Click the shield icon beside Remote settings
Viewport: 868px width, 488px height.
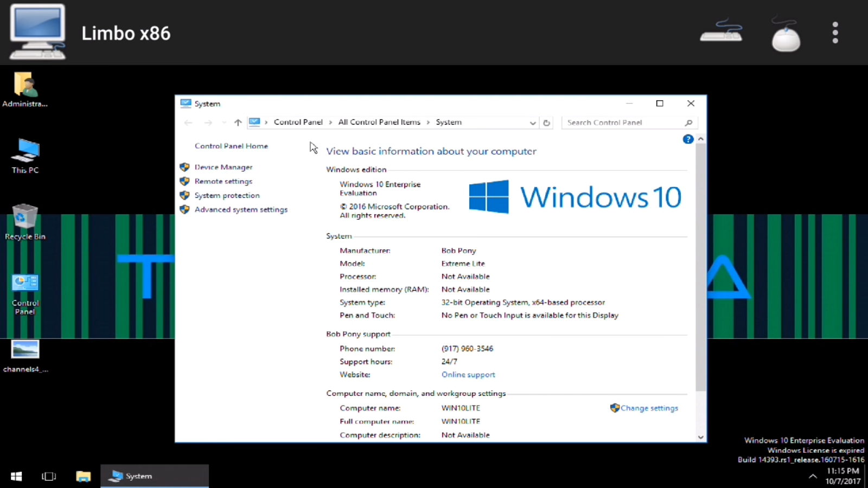pos(184,181)
